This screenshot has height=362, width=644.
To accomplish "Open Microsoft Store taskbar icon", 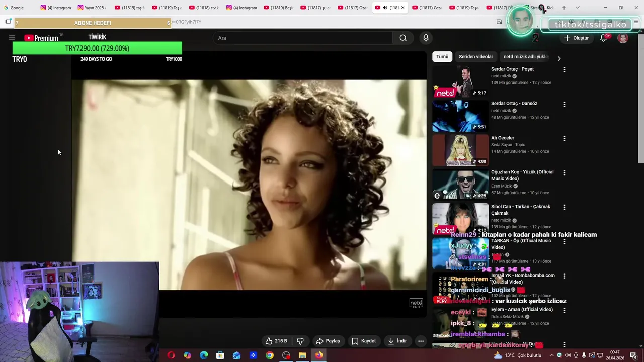I will 220,355.
